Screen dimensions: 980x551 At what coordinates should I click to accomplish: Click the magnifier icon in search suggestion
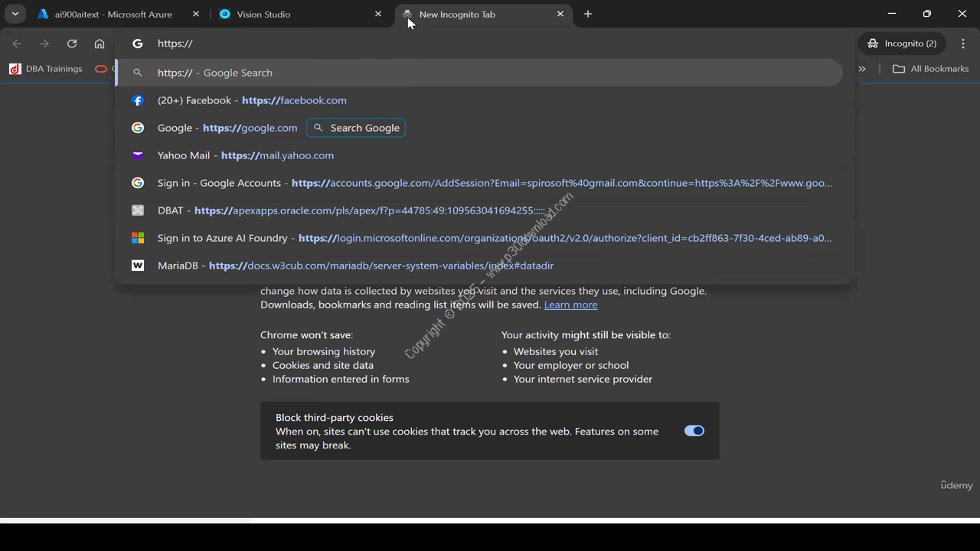pyautogui.click(x=138, y=73)
